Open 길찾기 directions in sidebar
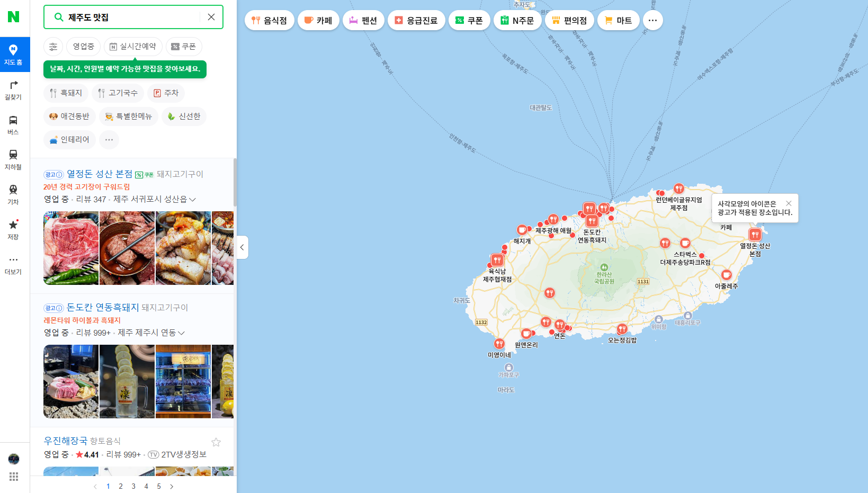 point(14,90)
